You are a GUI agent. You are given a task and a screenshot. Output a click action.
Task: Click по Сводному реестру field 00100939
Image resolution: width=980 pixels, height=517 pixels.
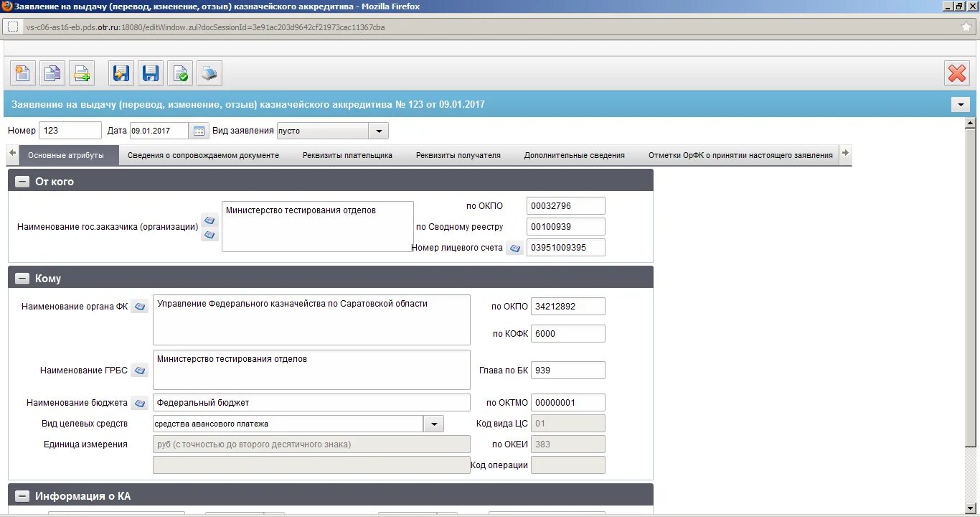click(x=566, y=227)
